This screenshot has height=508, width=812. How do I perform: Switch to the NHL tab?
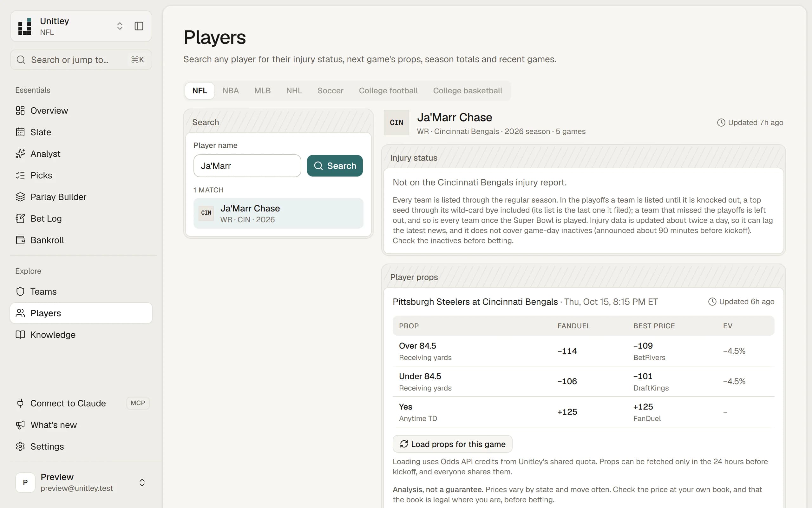294,91
